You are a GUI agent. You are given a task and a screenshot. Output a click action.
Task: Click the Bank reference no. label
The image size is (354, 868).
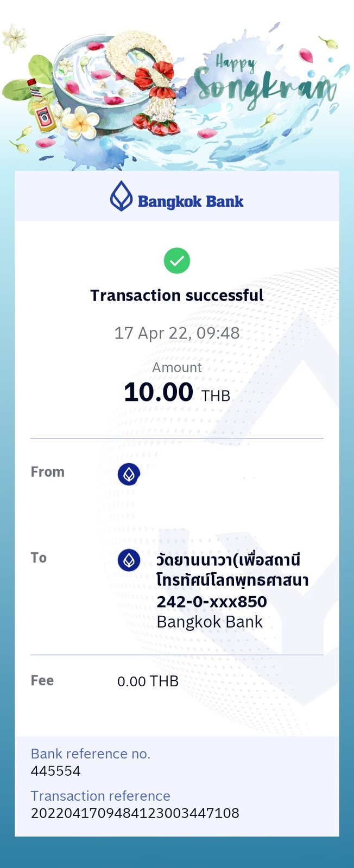pos(91,754)
